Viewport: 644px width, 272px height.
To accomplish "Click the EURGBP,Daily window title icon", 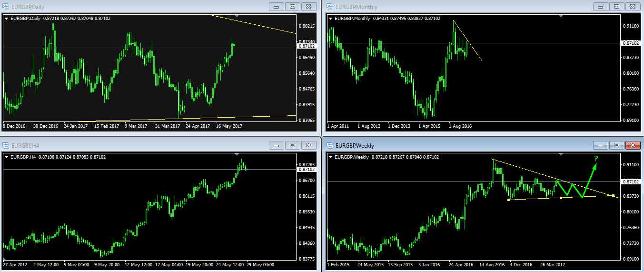I will tap(6, 7).
